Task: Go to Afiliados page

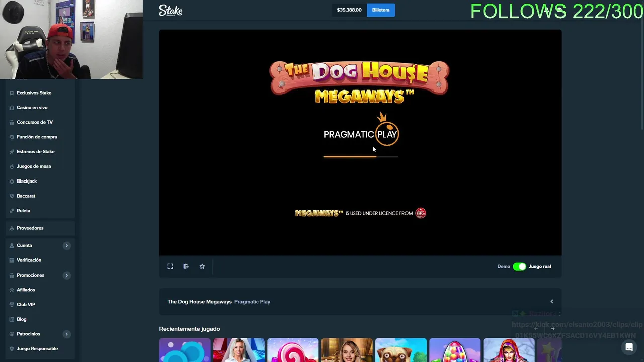Action: (26, 290)
